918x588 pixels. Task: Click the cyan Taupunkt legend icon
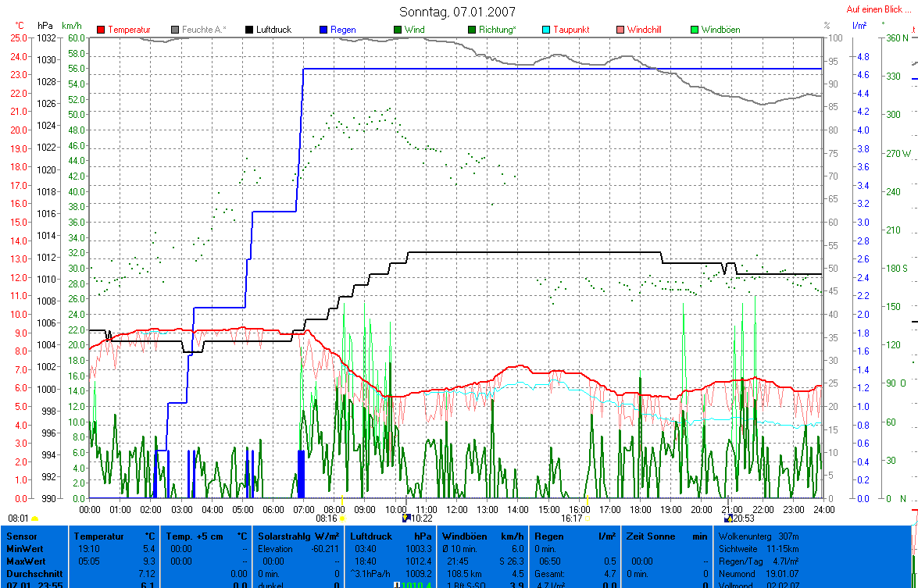(x=546, y=30)
